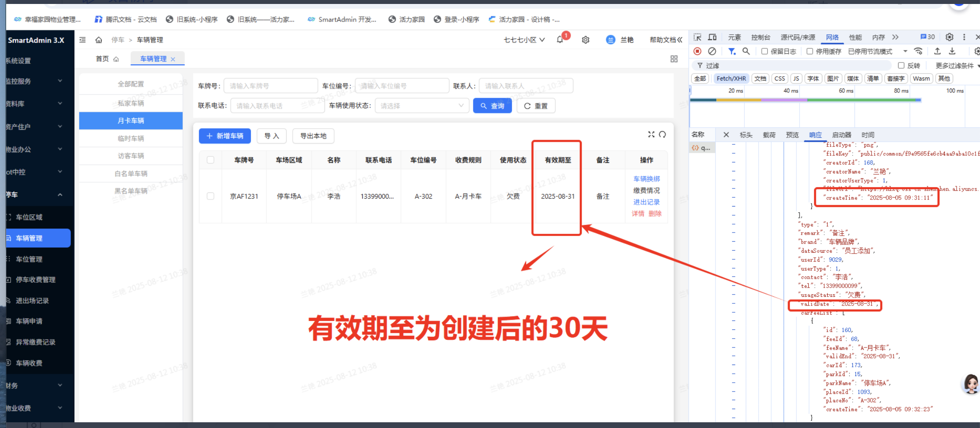Click the home icon in breadcrumb
The image size is (980, 428).
point(99,40)
